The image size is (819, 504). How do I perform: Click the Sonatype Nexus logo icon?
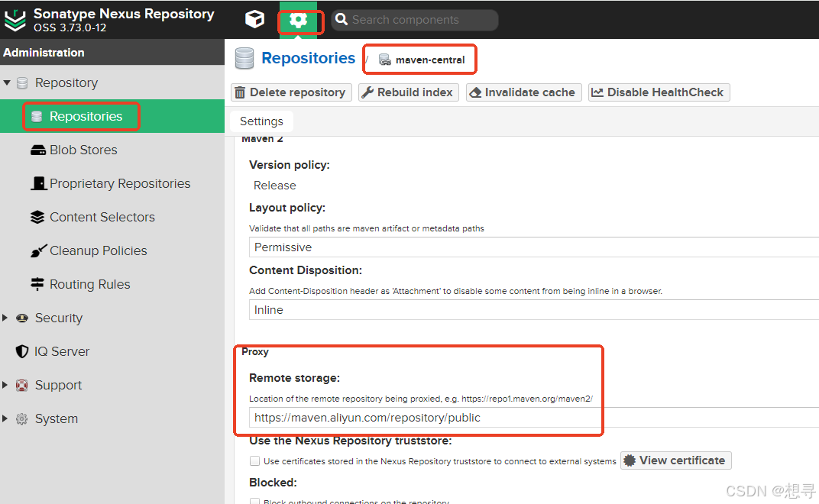coord(15,21)
